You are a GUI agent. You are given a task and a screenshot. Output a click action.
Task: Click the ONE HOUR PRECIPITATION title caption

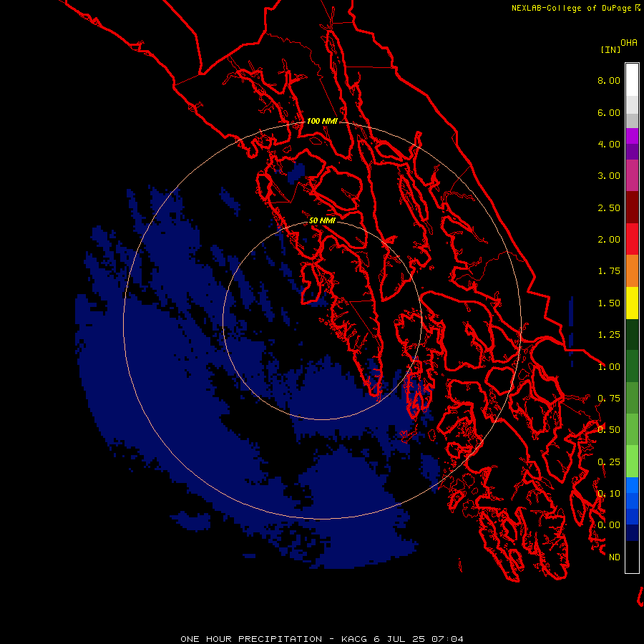tap(322, 639)
